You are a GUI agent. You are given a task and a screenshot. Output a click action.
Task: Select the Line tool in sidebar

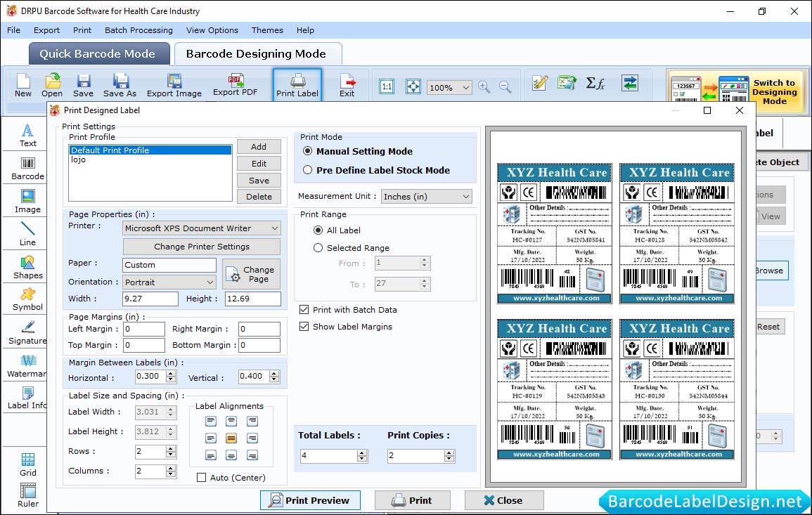(x=28, y=234)
